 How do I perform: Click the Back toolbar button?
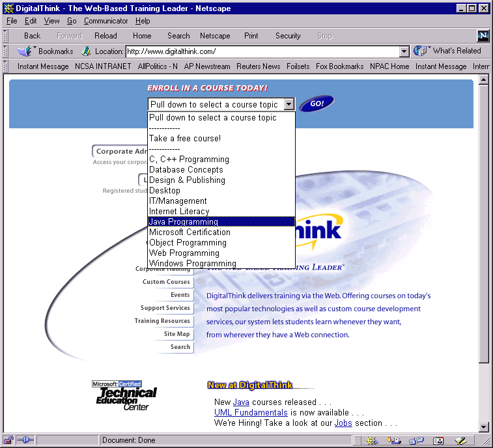[x=32, y=36]
